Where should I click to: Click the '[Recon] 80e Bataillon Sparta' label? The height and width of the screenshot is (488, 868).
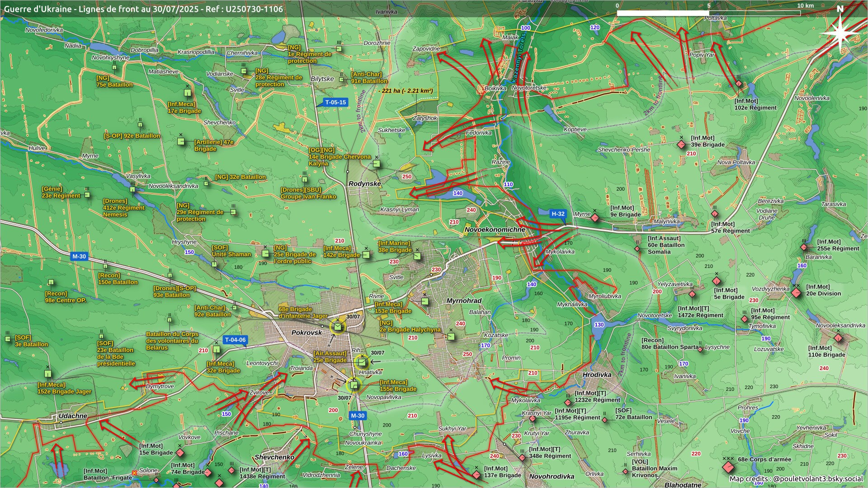pyautogui.click(x=670, y=344)
